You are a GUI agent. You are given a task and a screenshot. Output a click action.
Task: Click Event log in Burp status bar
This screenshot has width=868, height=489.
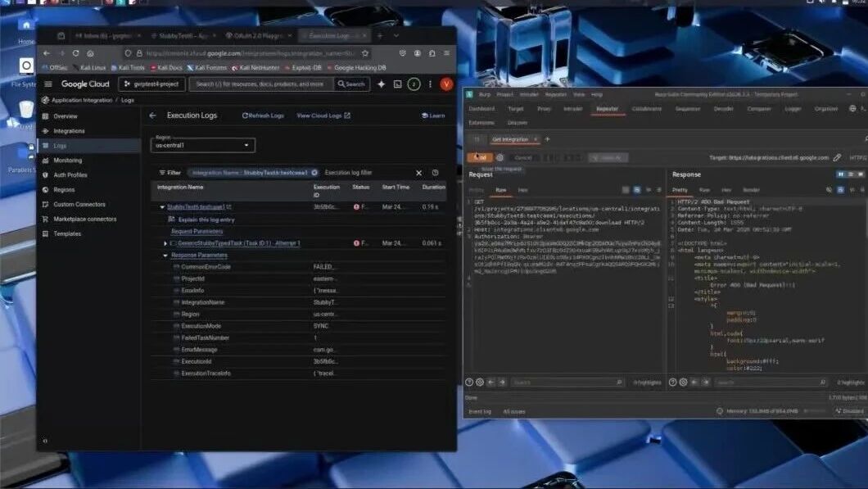(479, 411)
